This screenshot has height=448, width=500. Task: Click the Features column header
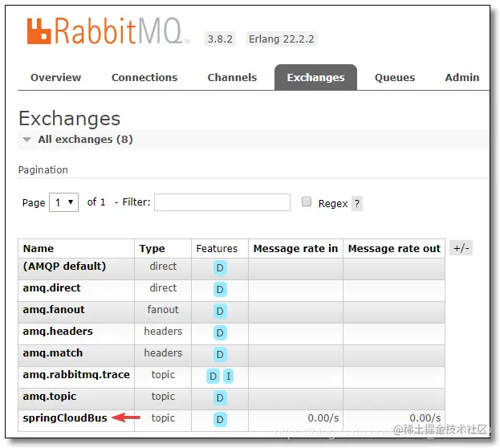point(217,249)
